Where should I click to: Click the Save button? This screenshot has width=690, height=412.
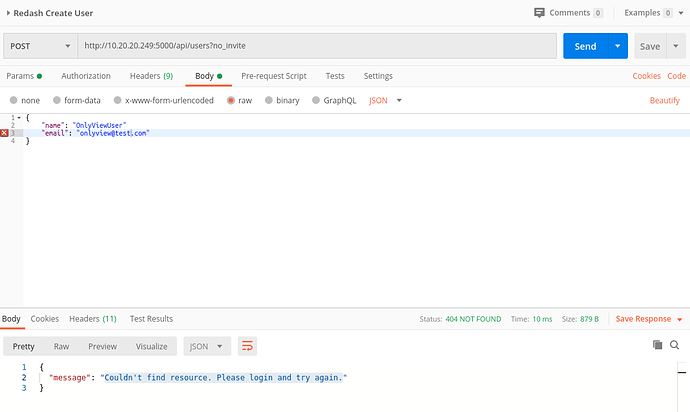click(x=650, y=46)
